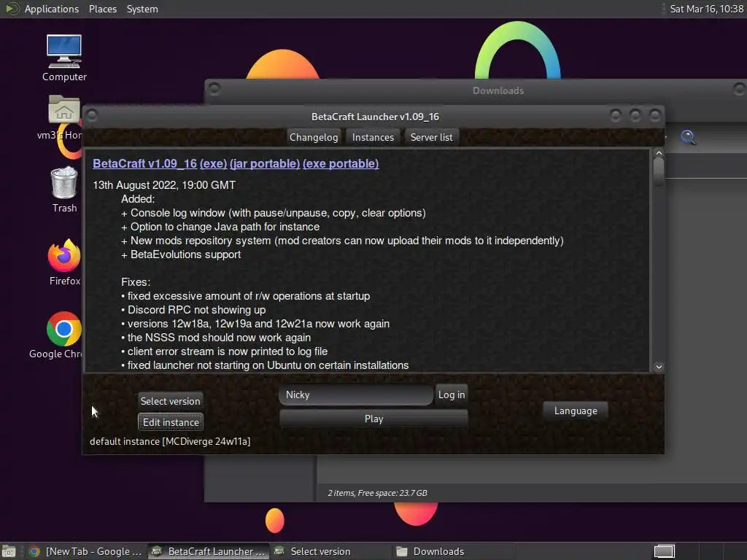Click the show desktop icon in bottom panel
The image size is (747, 560).
(9, 551)
